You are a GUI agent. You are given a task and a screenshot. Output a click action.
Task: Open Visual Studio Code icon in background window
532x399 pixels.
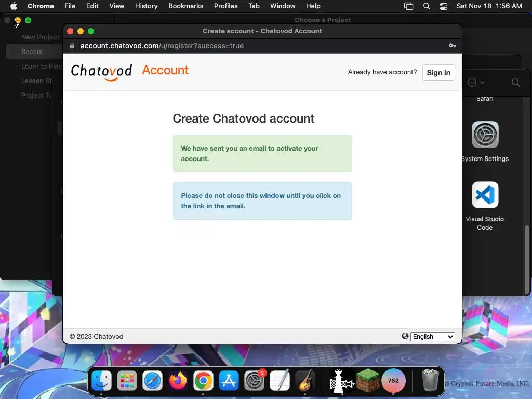(x=485, y=195)
